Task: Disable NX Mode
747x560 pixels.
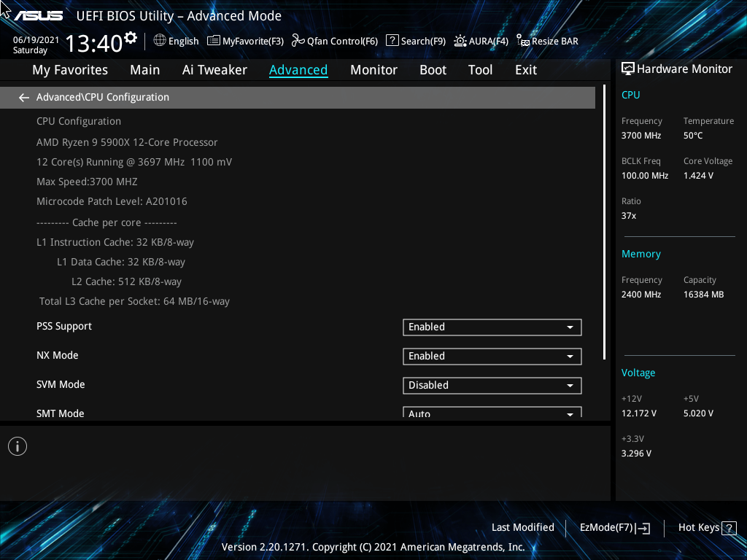Action: point(492,356)
